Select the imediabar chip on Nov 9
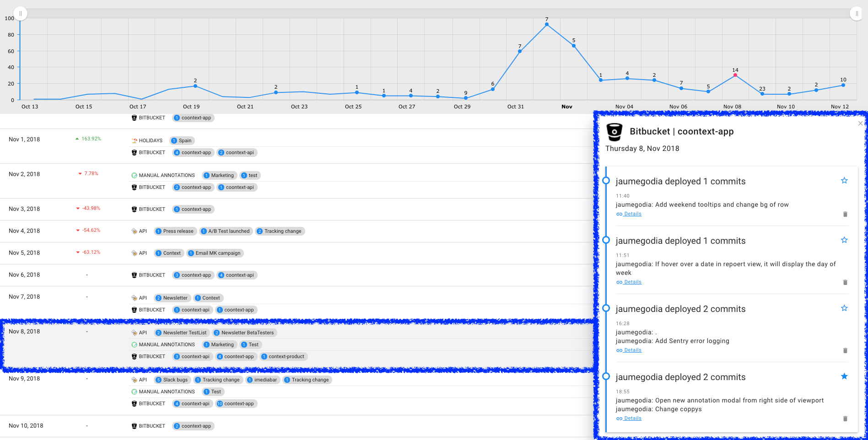 point(263,380)
